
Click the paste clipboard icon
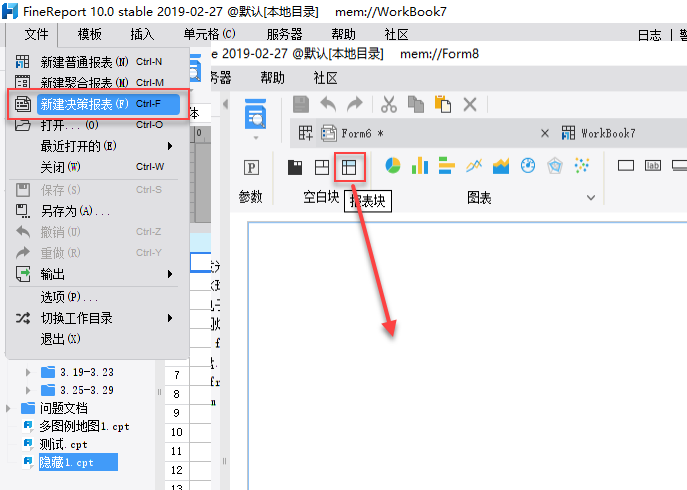(443, 105)
